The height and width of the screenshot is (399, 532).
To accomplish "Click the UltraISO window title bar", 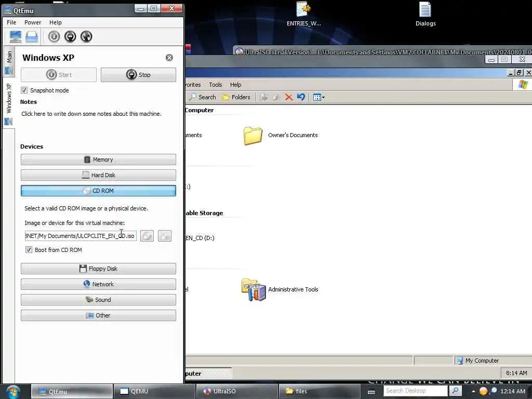I will (x=383, y=52).
